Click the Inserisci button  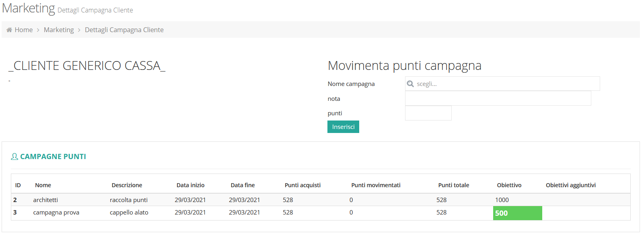point(343,127)
